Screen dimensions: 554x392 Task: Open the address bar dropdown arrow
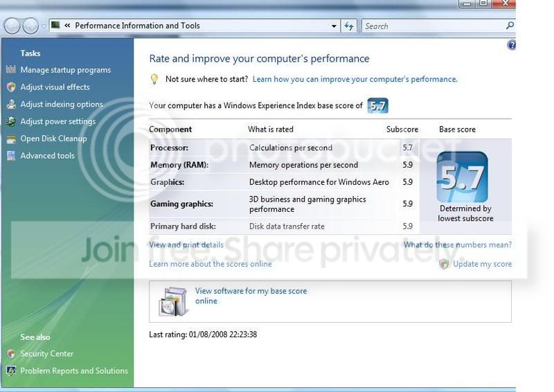(334, 26)
